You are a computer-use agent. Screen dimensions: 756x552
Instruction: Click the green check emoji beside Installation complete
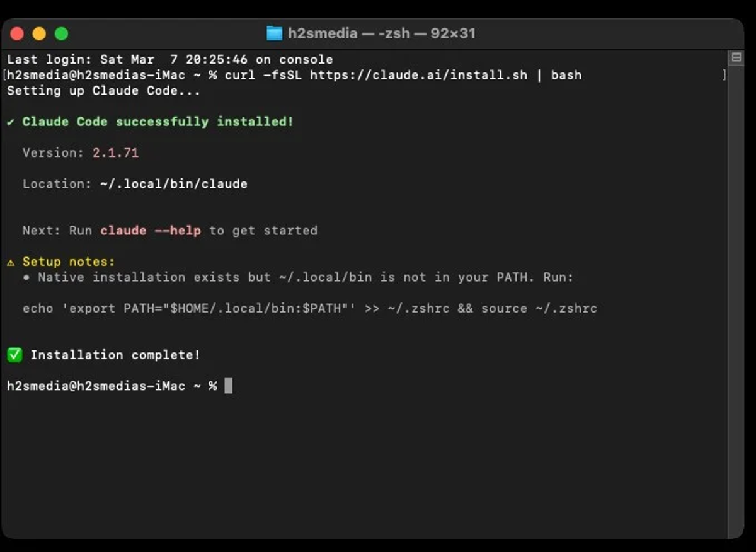point(14,355)
